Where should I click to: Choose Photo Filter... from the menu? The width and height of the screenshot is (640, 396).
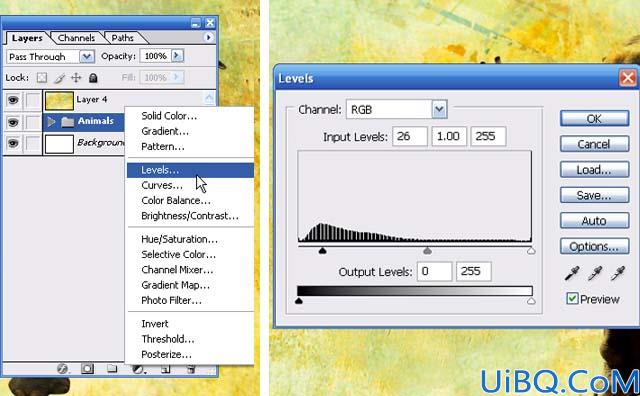tap(190, 300)
